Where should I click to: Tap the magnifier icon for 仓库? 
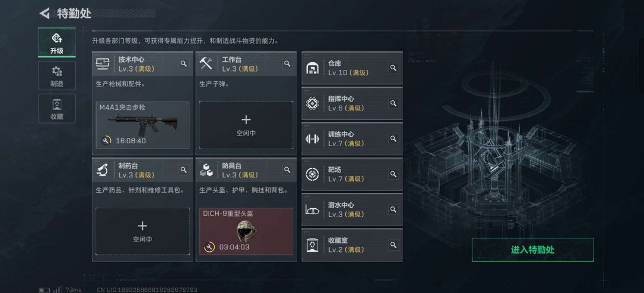(x=394, y=68)
